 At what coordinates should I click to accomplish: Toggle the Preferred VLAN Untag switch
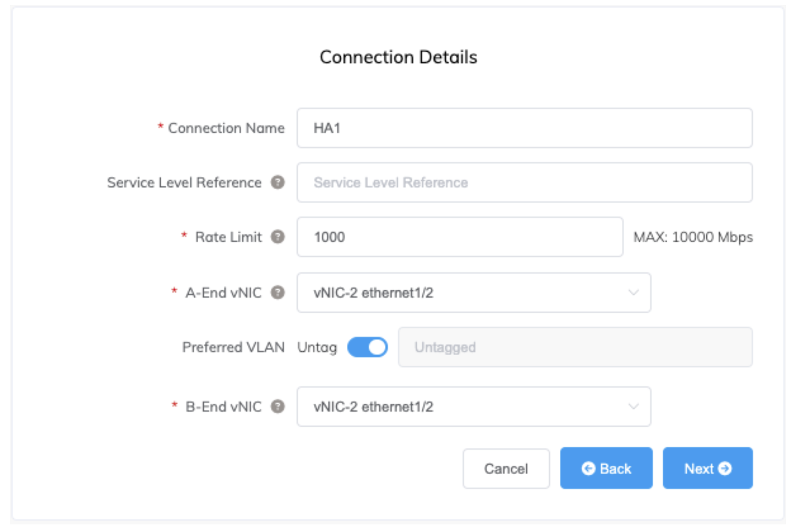click(367, 347)
